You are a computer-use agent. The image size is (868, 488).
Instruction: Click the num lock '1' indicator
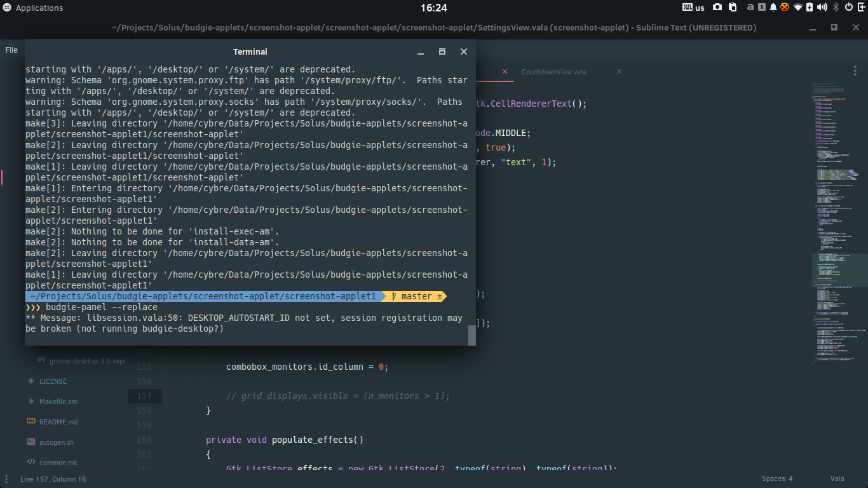(x=761, y=8)
